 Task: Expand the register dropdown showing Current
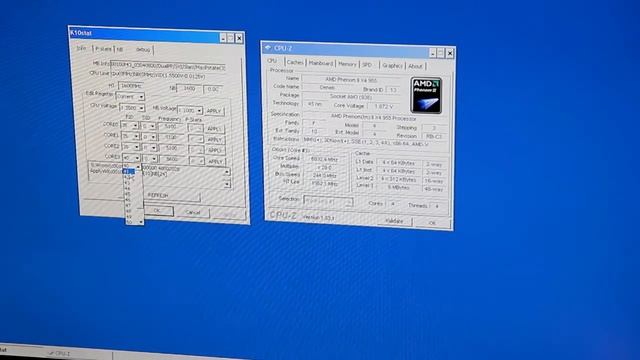point(141,97)
